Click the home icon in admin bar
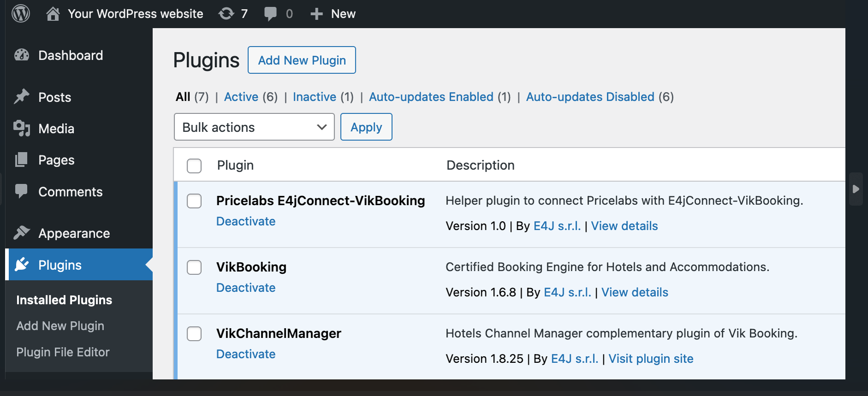Viewport: 868px width, 396px height. [x=53, y=14]
